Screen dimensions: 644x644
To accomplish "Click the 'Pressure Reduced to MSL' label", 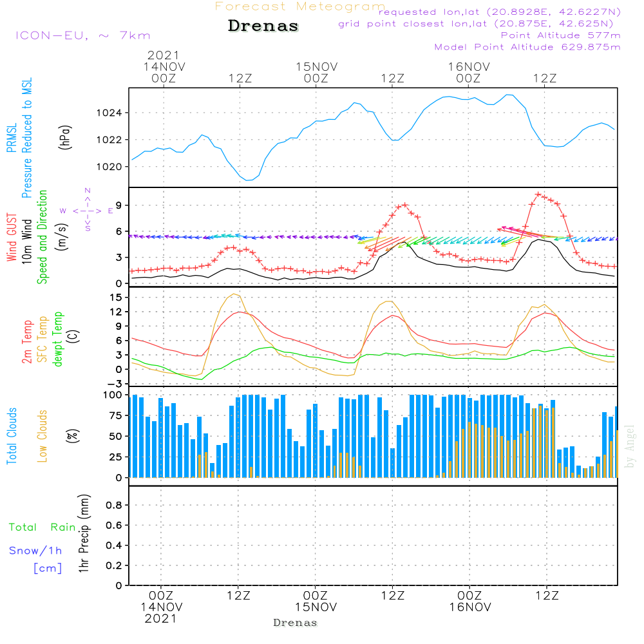I will coord(26,138).
